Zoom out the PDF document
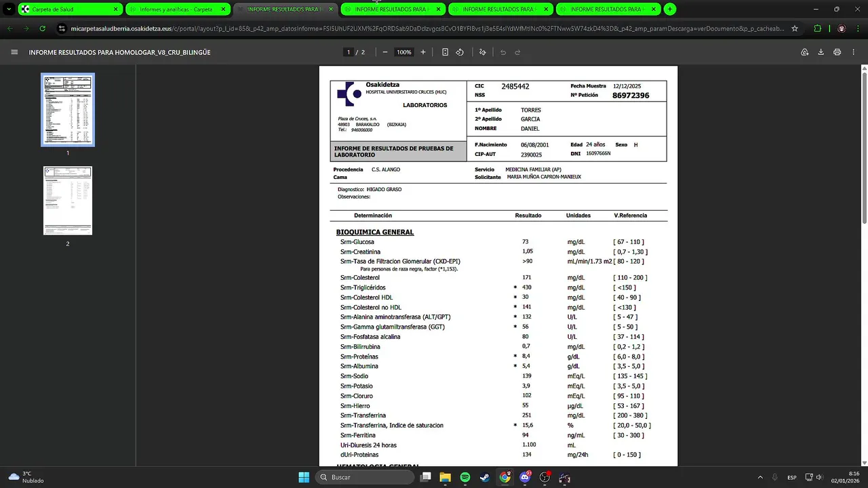 (385, 52)
